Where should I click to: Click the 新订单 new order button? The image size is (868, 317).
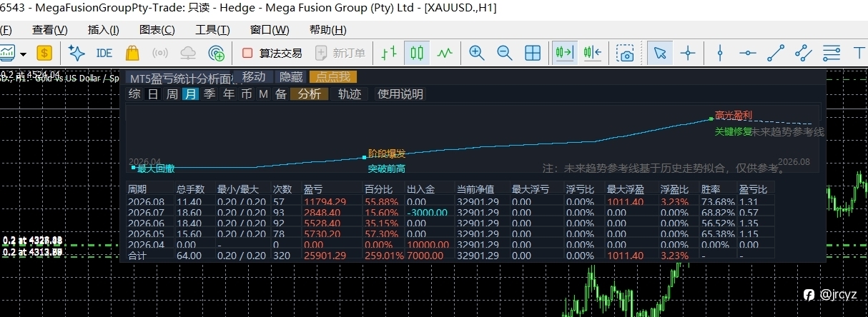(x=341, y=53)
